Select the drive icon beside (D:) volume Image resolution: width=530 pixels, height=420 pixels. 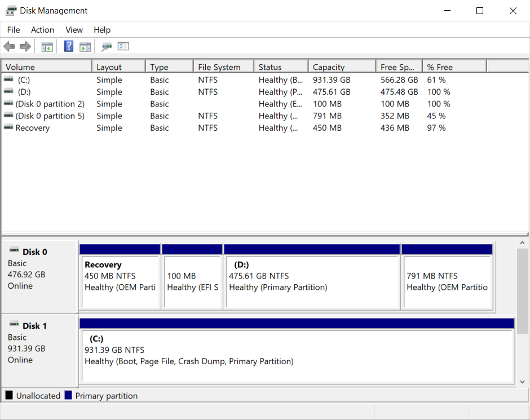8,91
